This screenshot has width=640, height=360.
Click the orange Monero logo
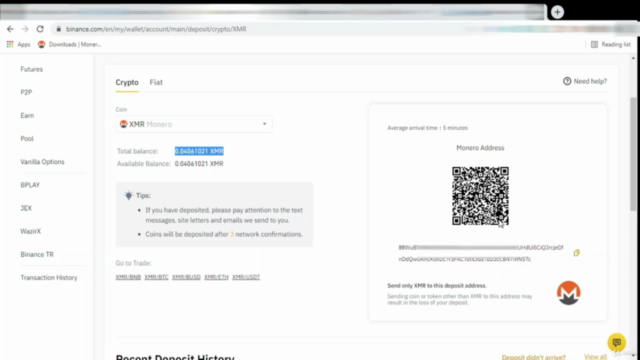coord(569,293)
